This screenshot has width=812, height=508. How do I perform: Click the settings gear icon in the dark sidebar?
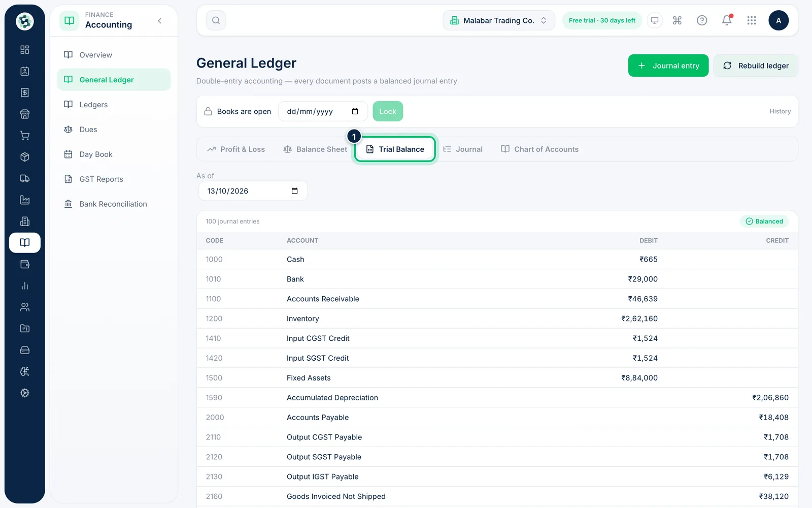[24, 393]
